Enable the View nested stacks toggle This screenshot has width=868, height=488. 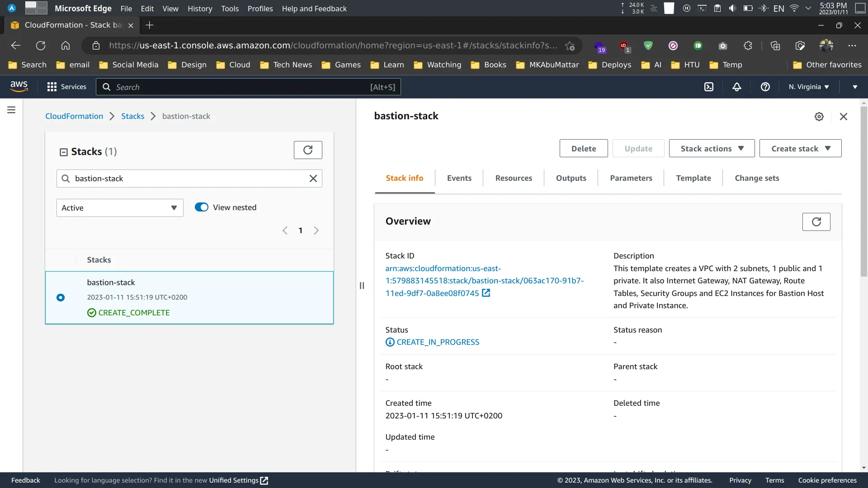tap(201, 207)
